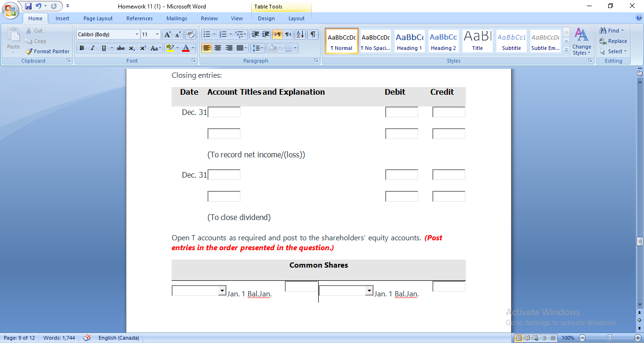Switch to Outline view
Viewport: 644px width, 343px height.
[x=544, y=338]
